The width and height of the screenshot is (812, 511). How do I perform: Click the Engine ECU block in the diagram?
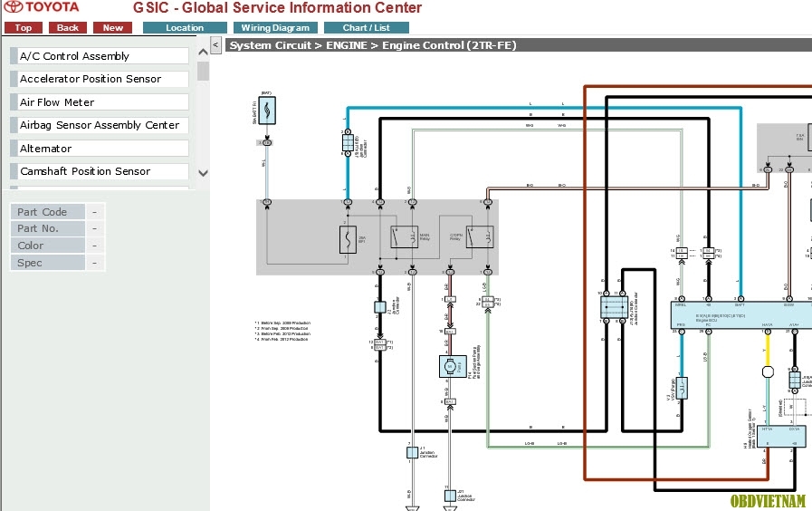[742, 315]
